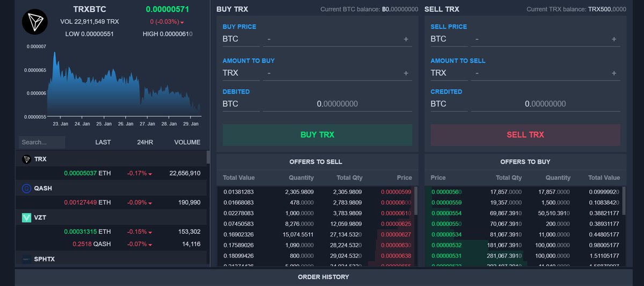The height and width of the screenshot is (286, 644).
Task: Click buy offer price 0.00000531
Action: (x=446, y=255)
